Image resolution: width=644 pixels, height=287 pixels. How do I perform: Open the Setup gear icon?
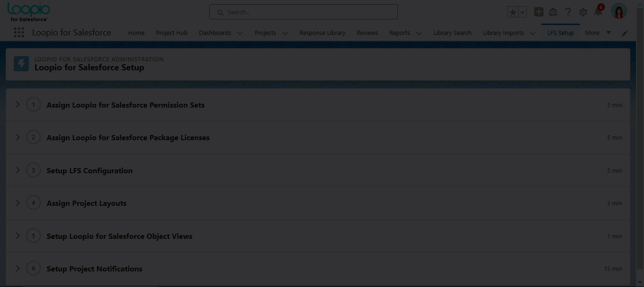583,12
